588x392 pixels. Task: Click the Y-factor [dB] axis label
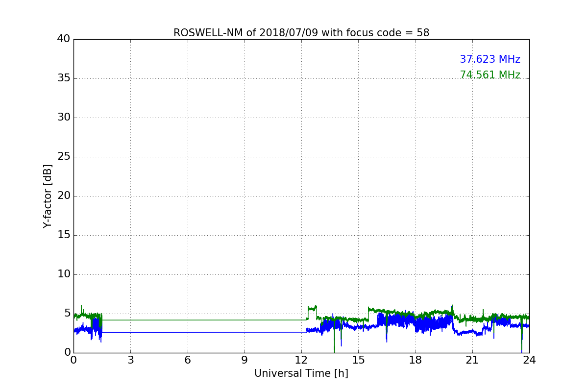pos(48,196)
